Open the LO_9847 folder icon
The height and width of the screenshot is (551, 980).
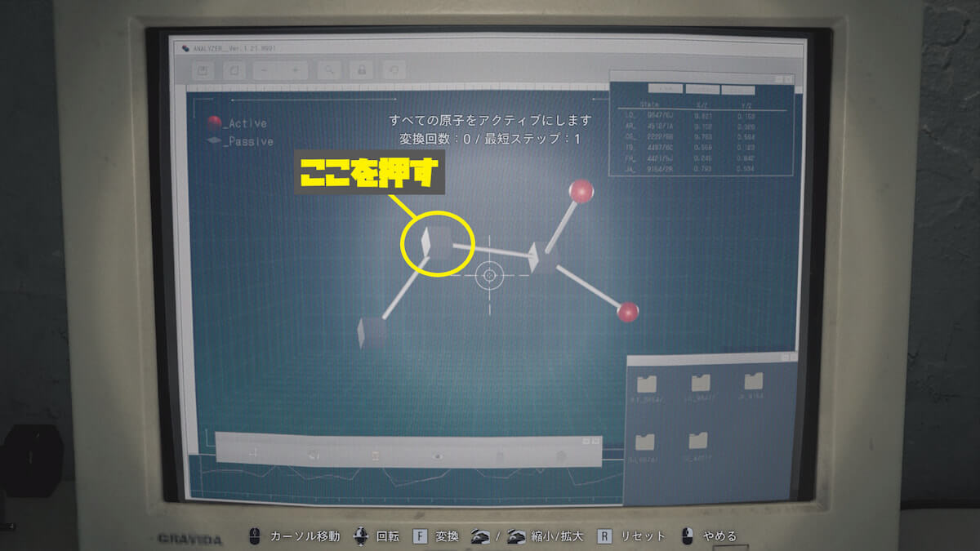tap(701, 384)
